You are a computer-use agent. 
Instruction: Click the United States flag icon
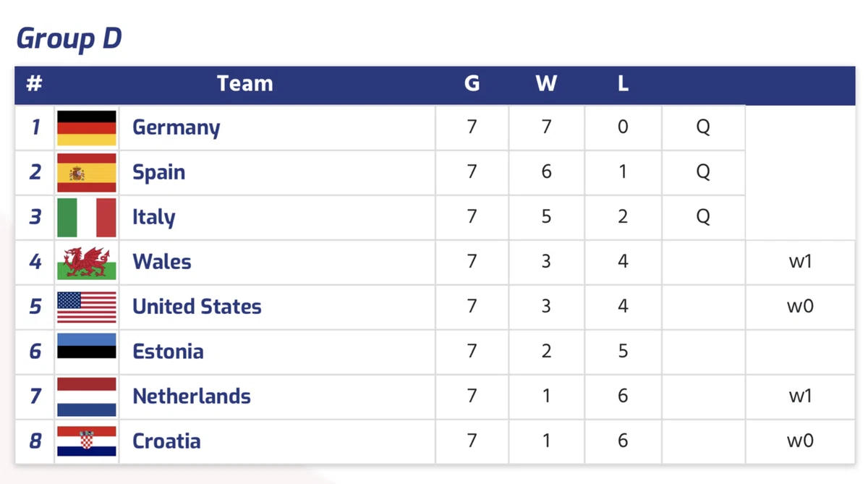tap(87, 307)
